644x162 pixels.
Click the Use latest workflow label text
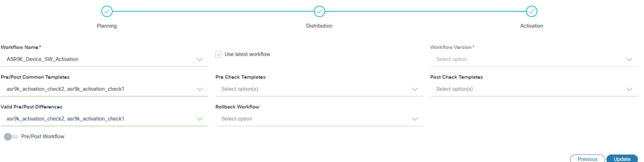[x=247, y=54]
